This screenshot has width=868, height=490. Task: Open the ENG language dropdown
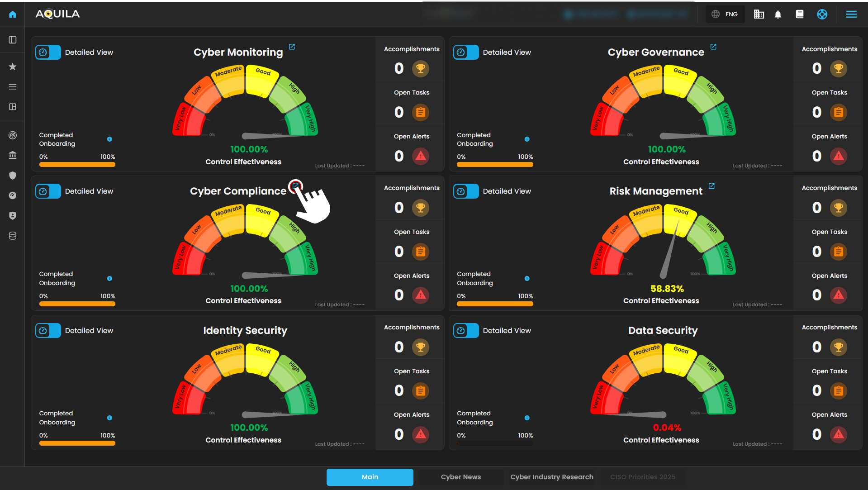tap(725, 14)
